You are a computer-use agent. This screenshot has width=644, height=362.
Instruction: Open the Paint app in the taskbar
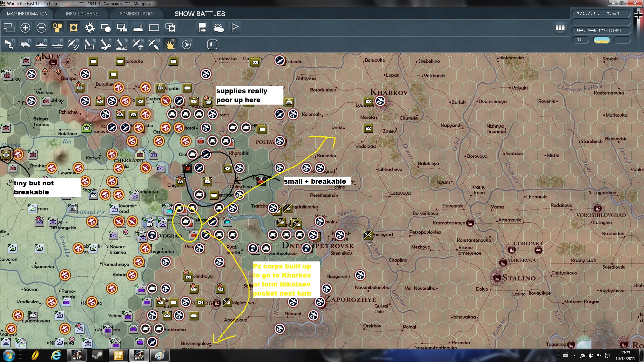pos(159,355)
